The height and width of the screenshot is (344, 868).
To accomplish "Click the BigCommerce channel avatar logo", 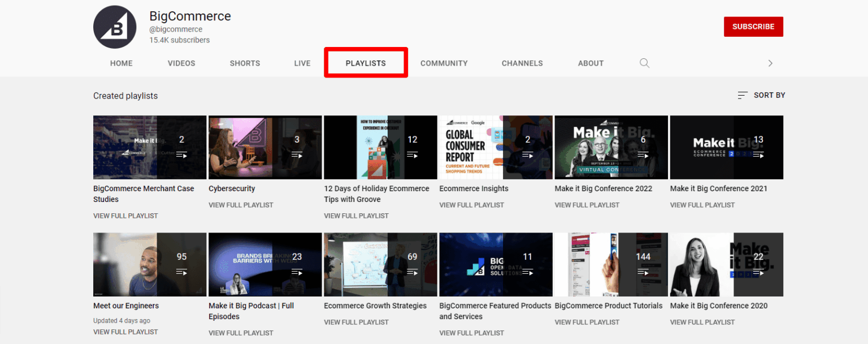I will click(115, 27).
